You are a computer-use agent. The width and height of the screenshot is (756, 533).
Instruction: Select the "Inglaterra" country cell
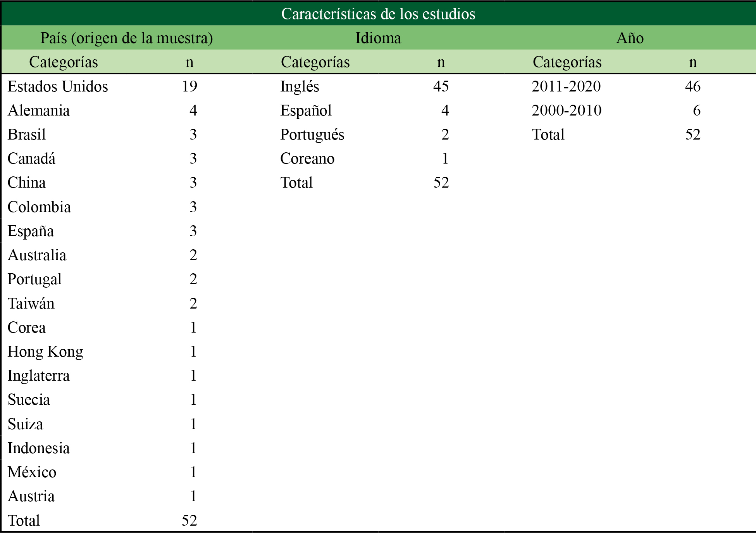[39, 376]
